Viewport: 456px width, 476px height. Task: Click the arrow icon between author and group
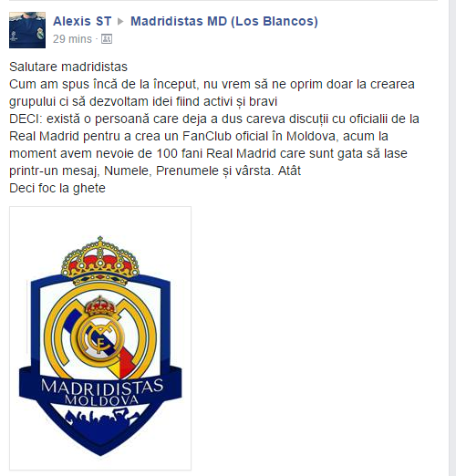120,22
